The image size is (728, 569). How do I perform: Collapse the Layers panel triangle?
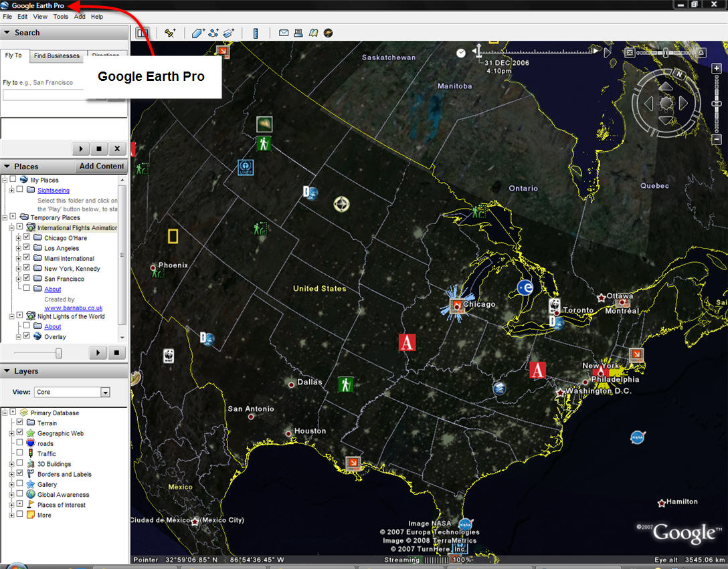[7, 371]
